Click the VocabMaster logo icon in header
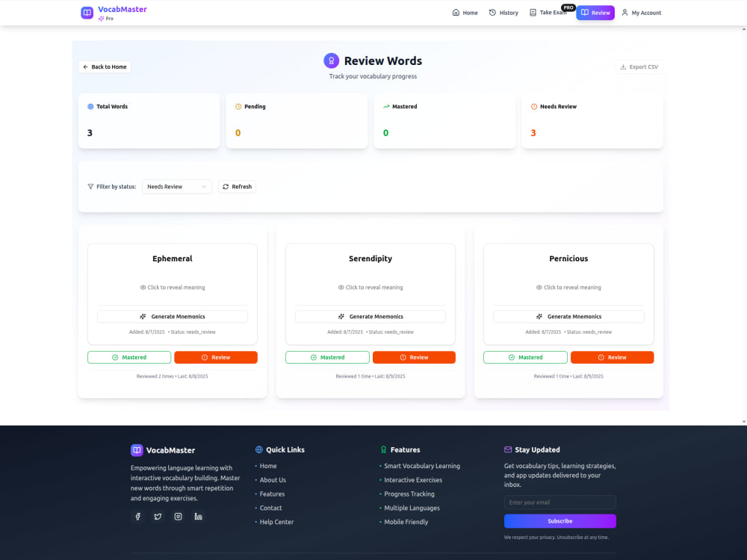747x560 pixels. 87,13
